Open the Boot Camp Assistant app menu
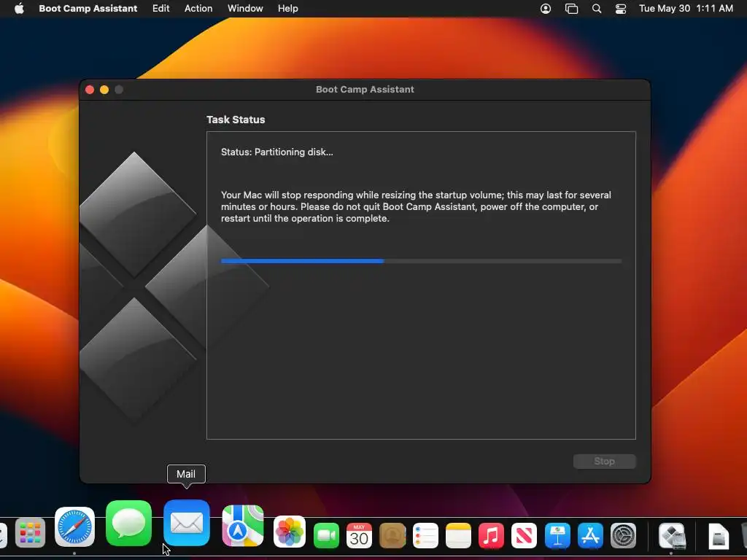This screenshot has height=560, width=747. coord(88,8)
